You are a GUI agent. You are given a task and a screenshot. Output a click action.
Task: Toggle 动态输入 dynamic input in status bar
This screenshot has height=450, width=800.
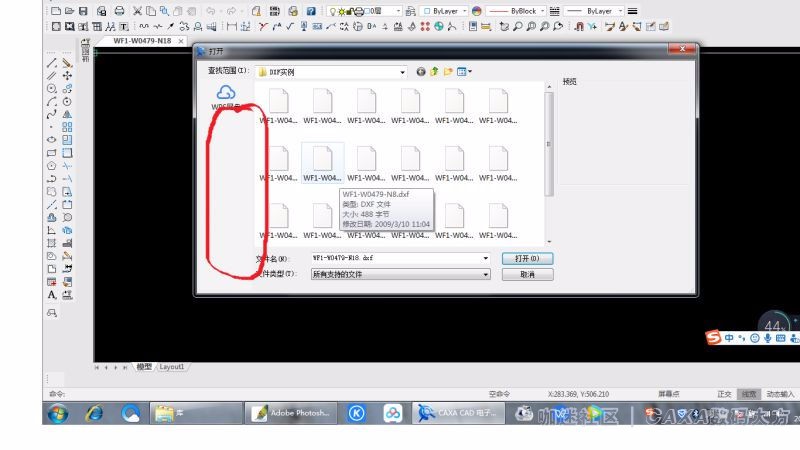780,394
